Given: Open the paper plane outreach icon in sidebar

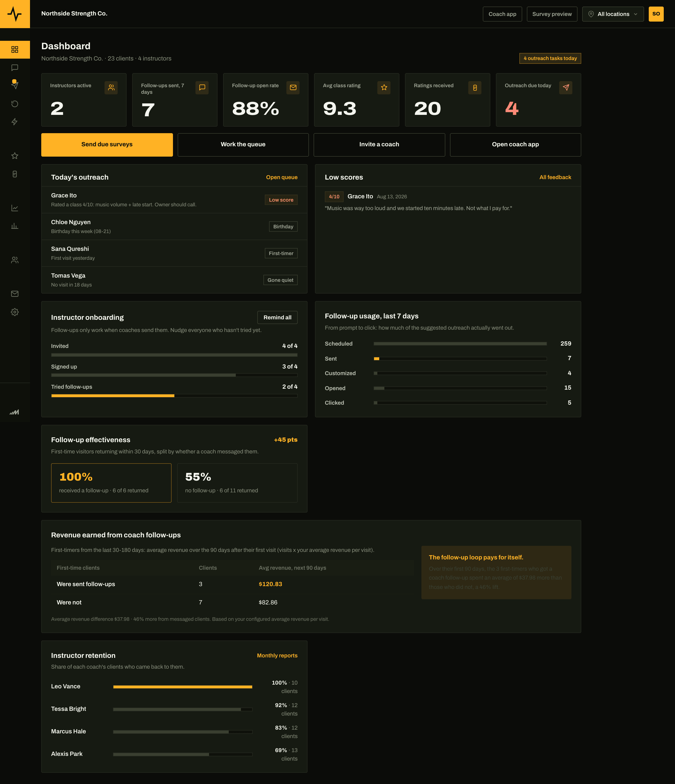Looking at the screenshot, I should point(15,85).
